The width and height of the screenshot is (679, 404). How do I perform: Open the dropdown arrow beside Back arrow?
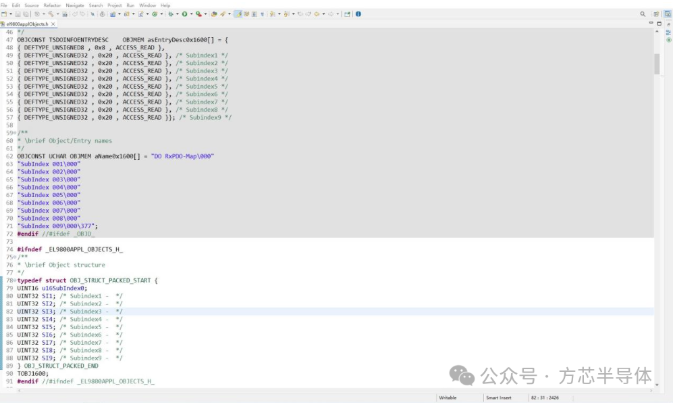pyautogui.click(x=323, y=14)
